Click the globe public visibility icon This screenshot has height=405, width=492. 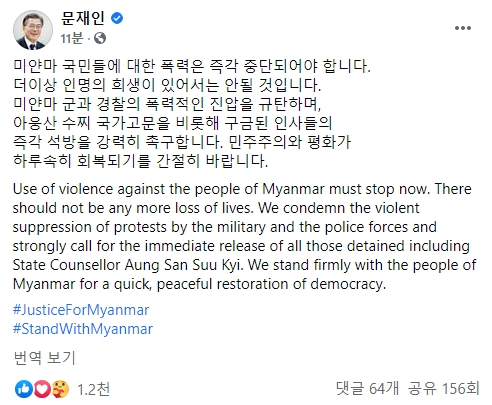[100, 38]
